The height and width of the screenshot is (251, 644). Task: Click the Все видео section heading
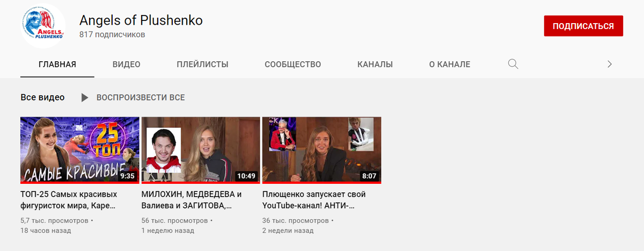(42, 97)
